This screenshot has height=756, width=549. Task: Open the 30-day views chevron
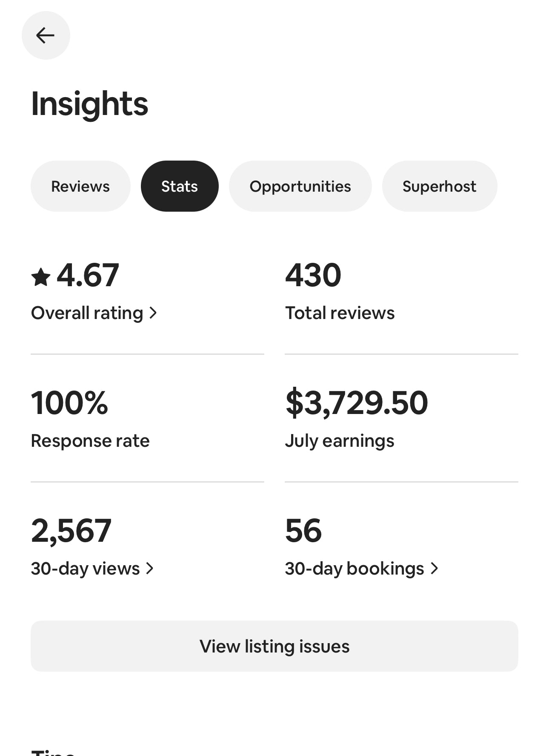click(149, 568)
